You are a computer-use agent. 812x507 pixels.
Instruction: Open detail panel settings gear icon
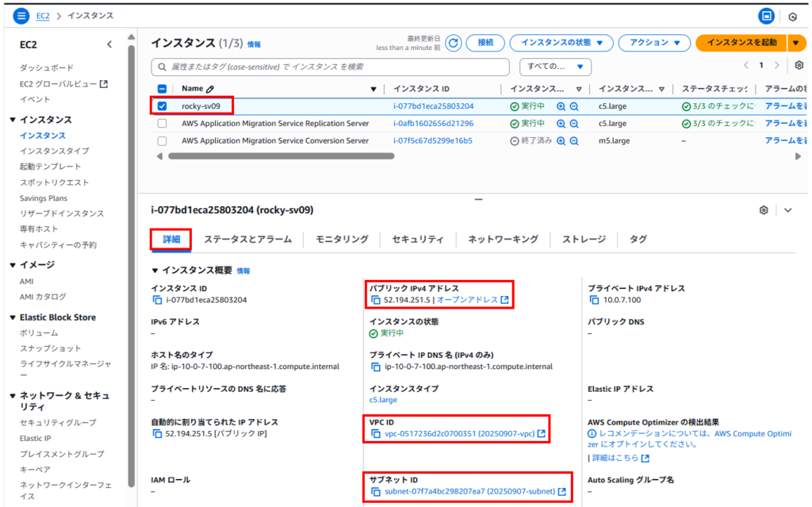(x=764, y=210)
